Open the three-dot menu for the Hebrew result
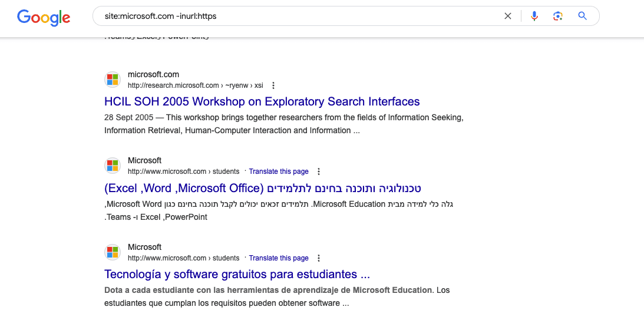644x320 pixels. 319,171
